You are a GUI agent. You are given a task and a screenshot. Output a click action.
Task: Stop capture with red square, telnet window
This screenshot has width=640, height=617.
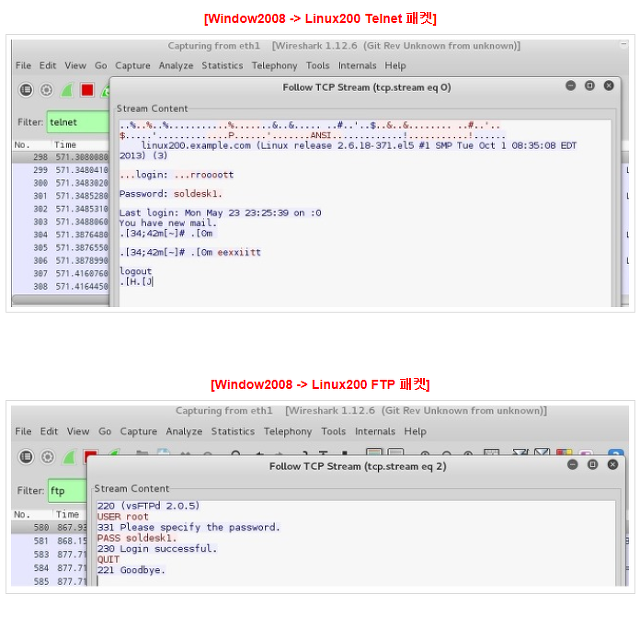[87, 90]
